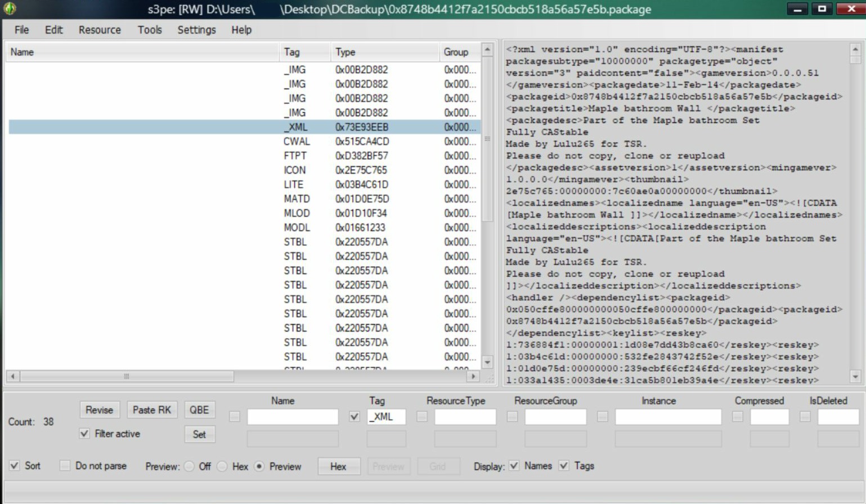866x504 pixels.
Task: Toggle the Filter active checkbox
Action: tap(84, 434)
